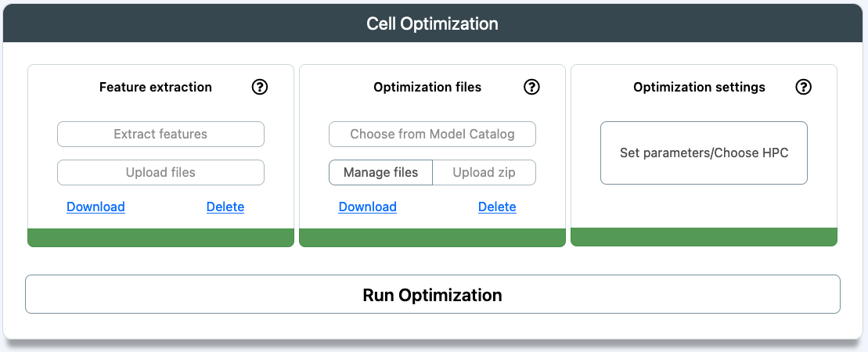Click the Cell Optimization header bar
This screenshot has width=868, height=352.
tap(432, 23)
